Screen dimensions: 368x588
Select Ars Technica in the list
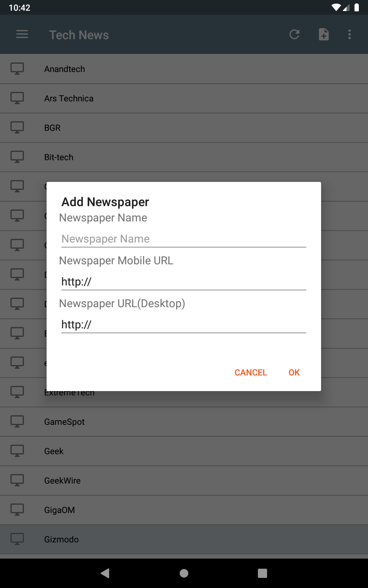(184, 98)
